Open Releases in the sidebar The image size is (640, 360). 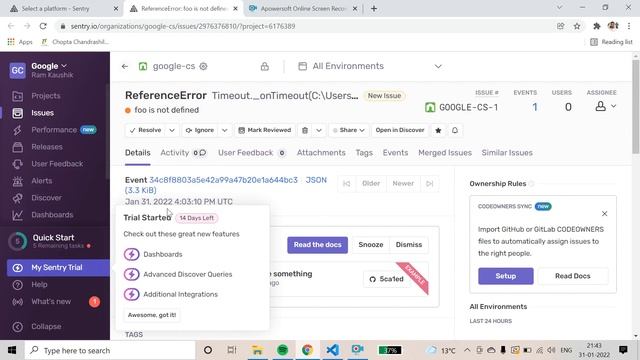click(47, 147)
